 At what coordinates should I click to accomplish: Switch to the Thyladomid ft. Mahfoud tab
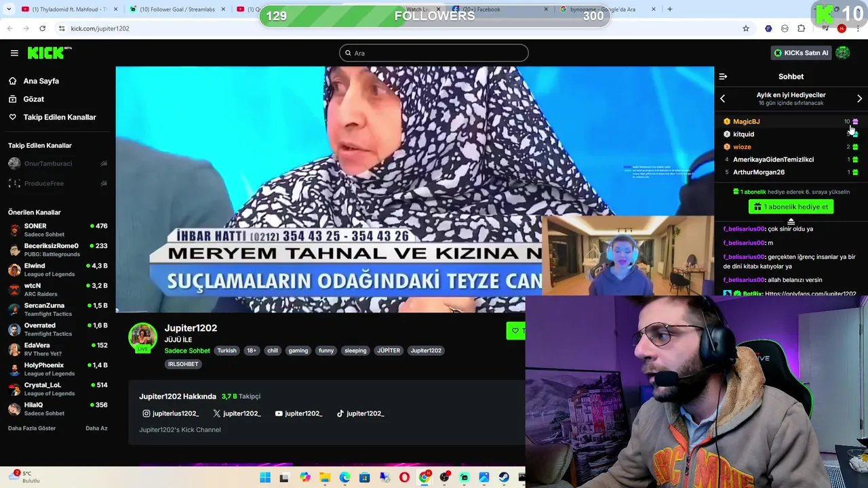click(x=69, y=9)
